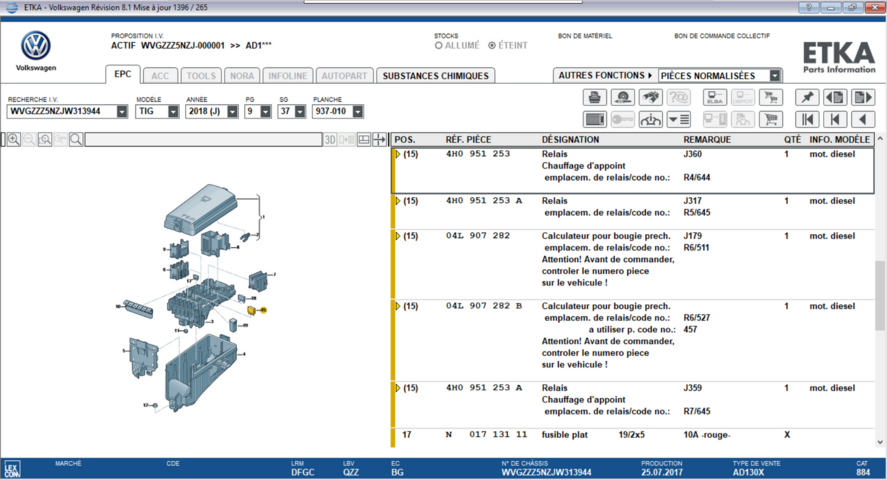This screenshot has width=887, height=480.
Task: Expand the 4H0 951 253 J360 row arrow
Action: (x=398, y=154)
